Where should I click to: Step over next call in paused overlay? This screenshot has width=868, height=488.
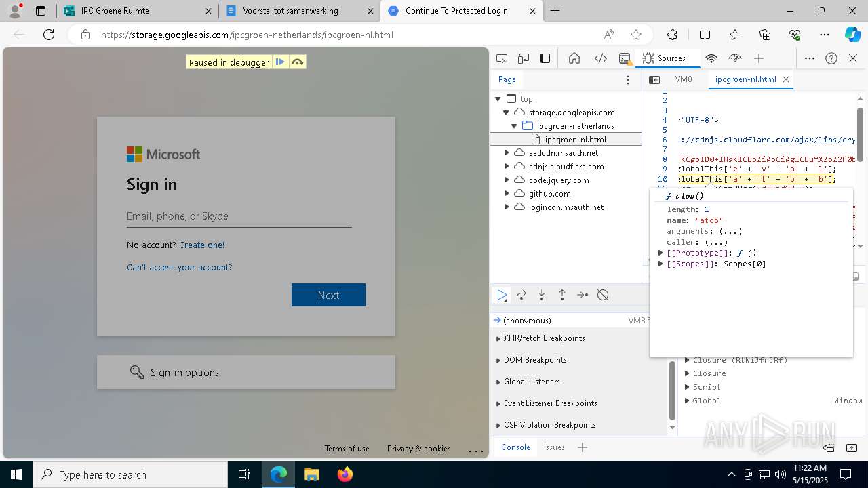(297, 62)
